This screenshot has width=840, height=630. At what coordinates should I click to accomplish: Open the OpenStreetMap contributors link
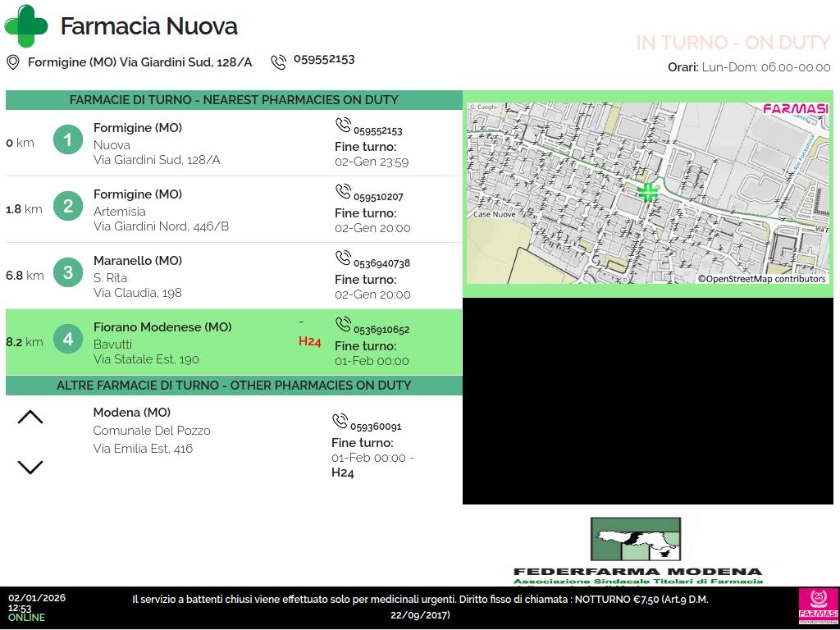coord(761,279)
